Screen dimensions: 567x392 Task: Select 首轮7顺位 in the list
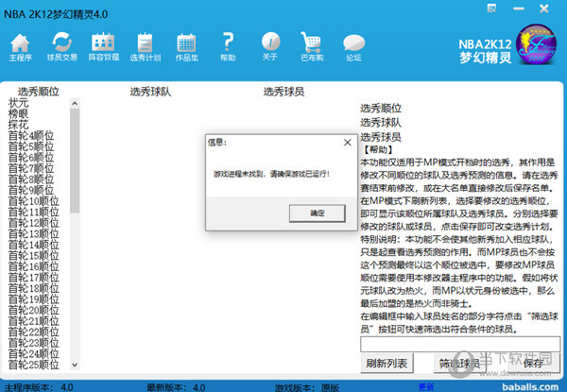click(x=31, y=168)
